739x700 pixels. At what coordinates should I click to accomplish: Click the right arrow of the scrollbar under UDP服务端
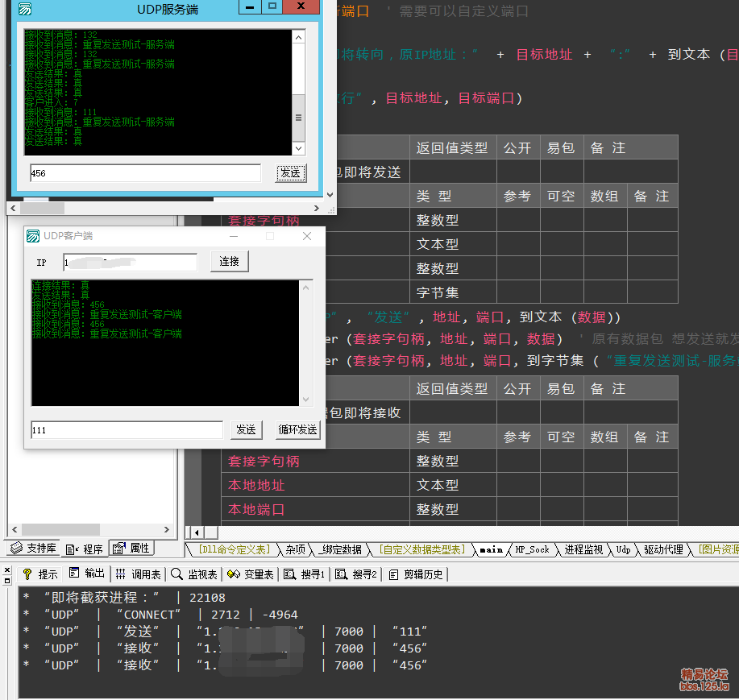[316, 208]
